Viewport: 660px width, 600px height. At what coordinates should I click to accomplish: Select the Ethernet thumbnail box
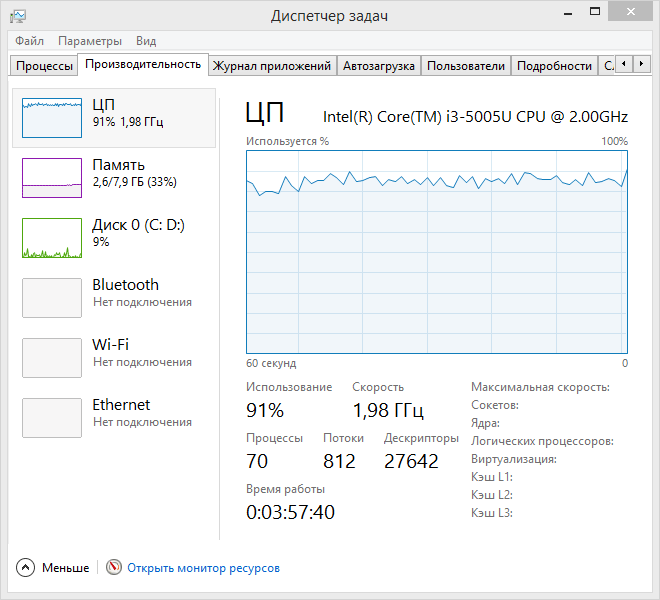pos(52,418)
